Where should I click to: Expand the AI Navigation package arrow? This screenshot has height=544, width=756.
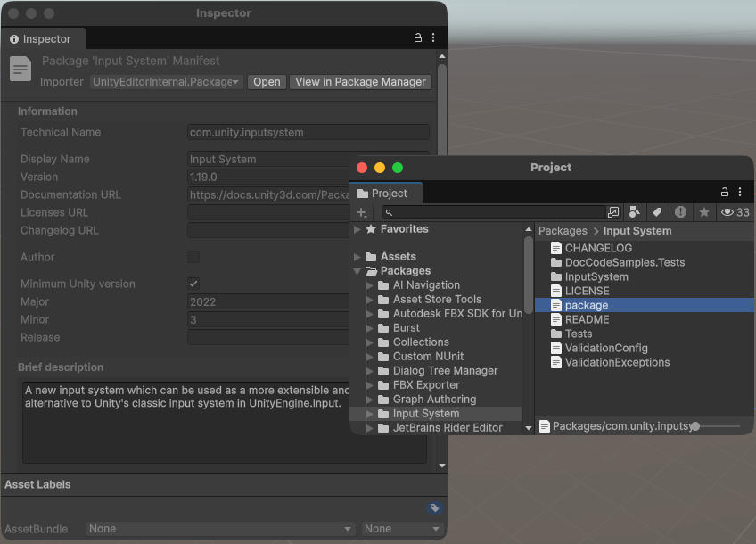[x=370, y=285]
